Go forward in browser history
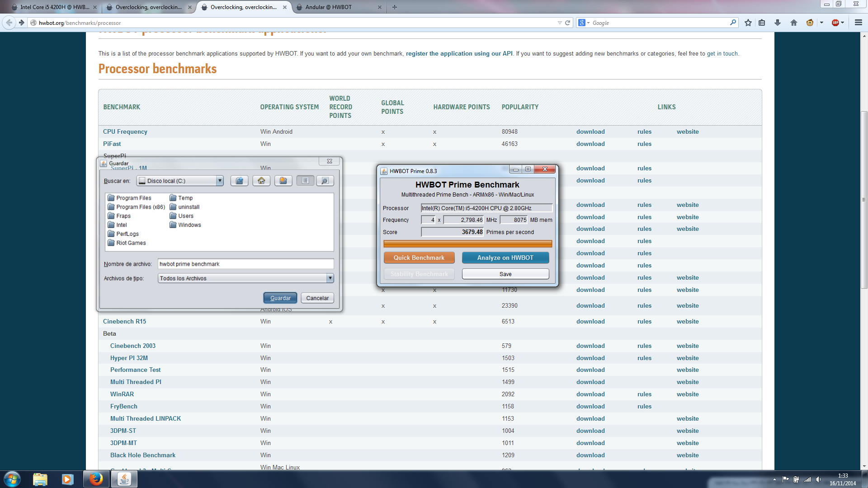The image size is (868, 488). [x=21, y=23]
